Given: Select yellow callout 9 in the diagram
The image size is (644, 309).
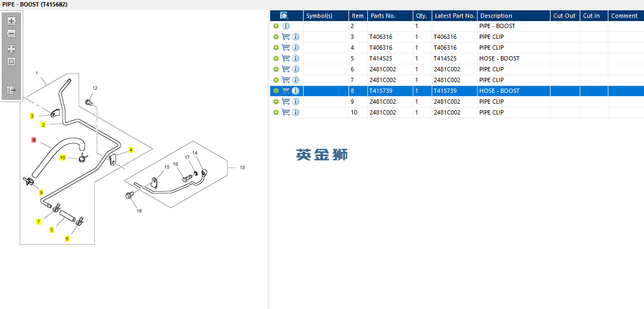Looking at the screenshot, I should 41,192.
